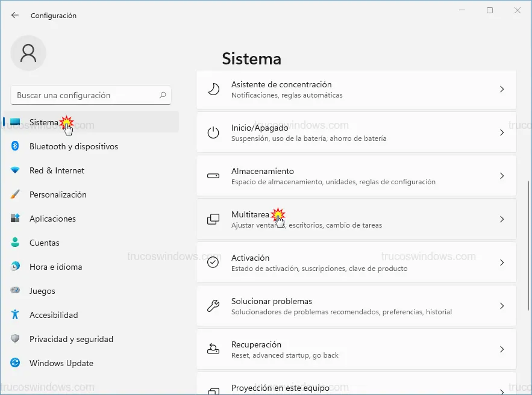Click the Accesibilidad person icon

point(15,315)
